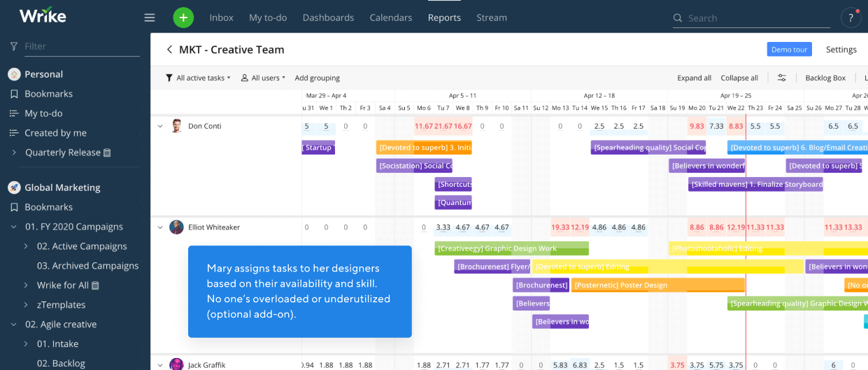This screenshot has width=868, height=370.
Task: Click the Jack Graffik name
Action: (x=207, y=364)
